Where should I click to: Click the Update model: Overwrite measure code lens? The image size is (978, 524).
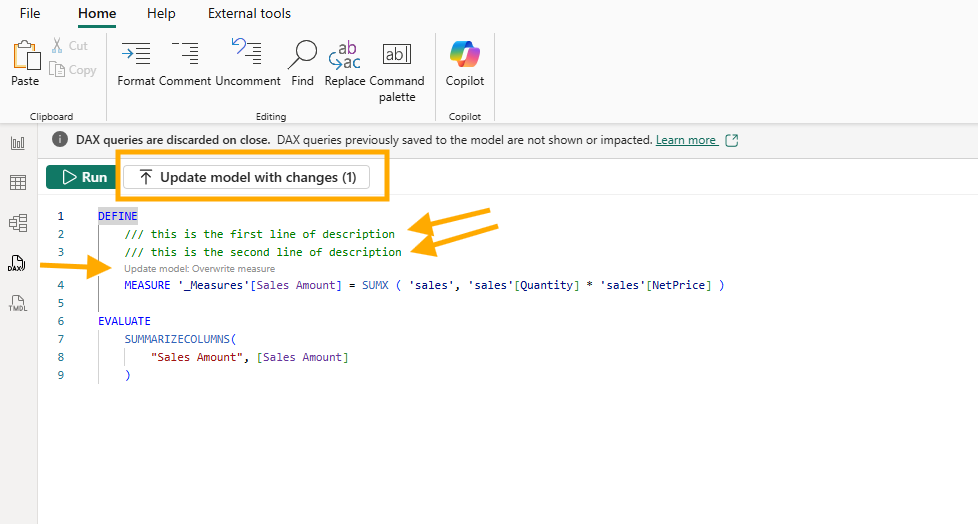[x=200, y=269]
